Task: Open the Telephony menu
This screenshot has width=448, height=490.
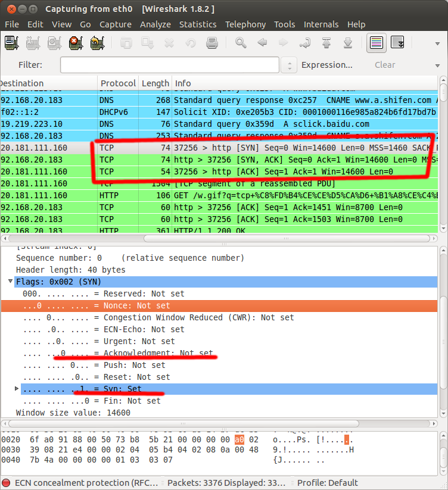Action: click(x=245, y=24)
